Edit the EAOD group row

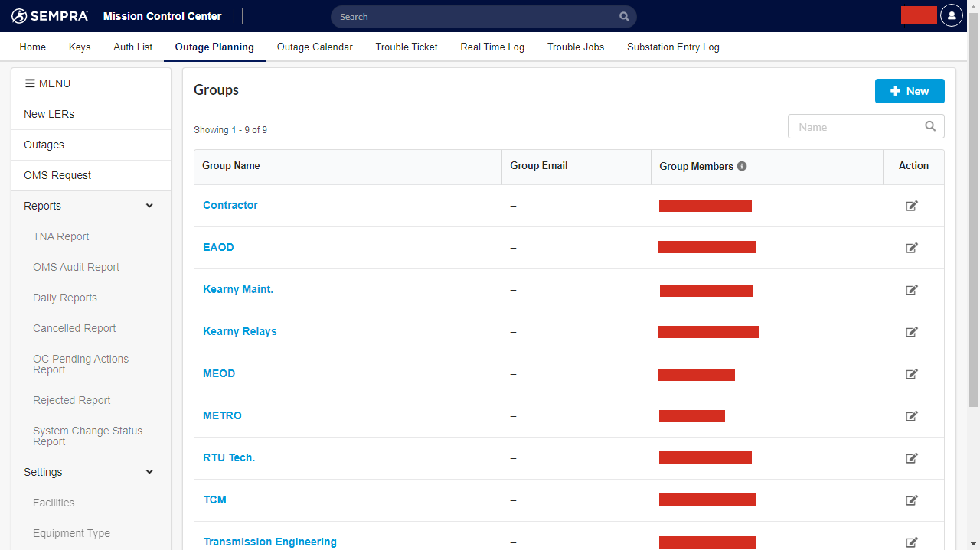pos(911,248)
